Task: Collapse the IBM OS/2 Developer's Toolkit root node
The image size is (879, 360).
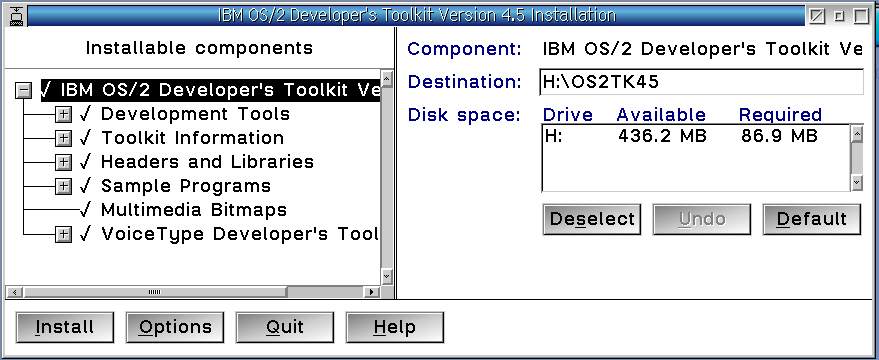Action: pyautogui.click(x=24, y=90)
